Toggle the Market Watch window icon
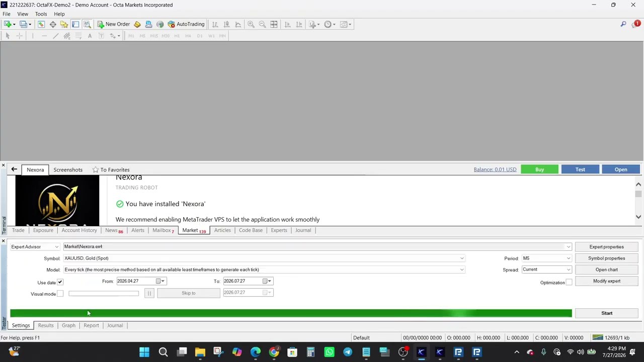 click(x=41, y=24)
